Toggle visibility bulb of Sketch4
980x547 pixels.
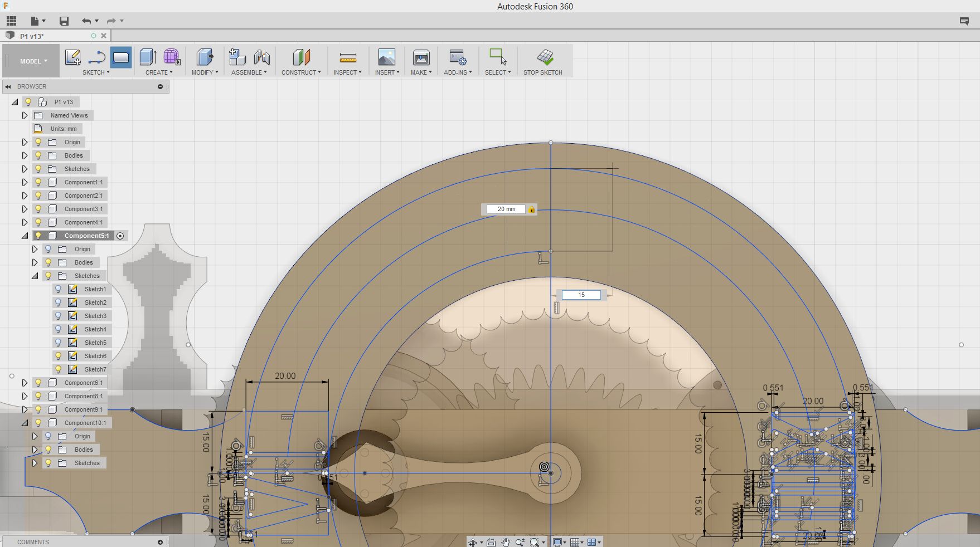pos(59,329)
